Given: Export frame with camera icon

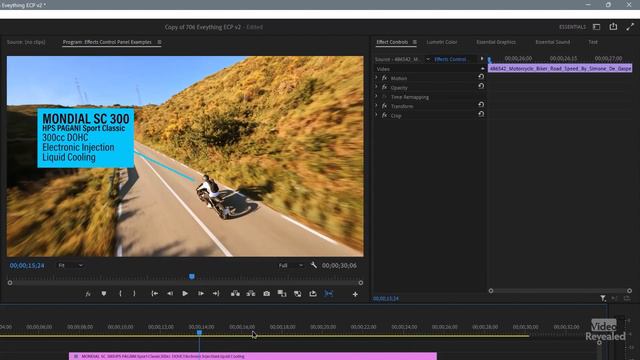Looking at the screenshot, I should click(267, 293).
